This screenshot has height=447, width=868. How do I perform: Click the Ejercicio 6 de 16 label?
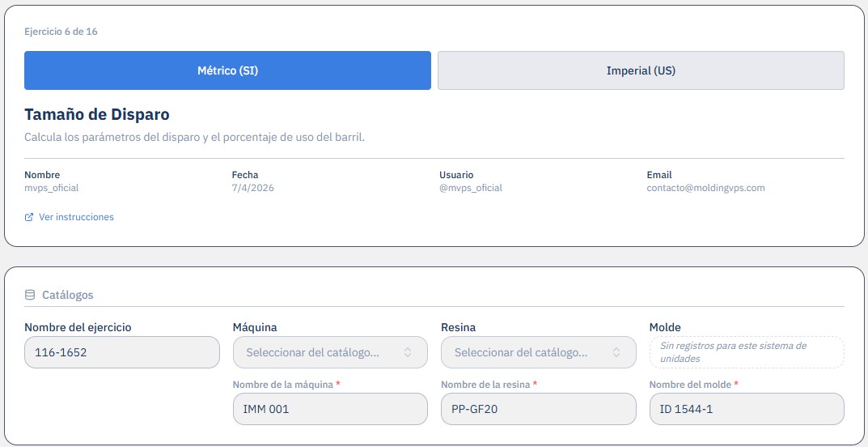(x=61, y=32)
